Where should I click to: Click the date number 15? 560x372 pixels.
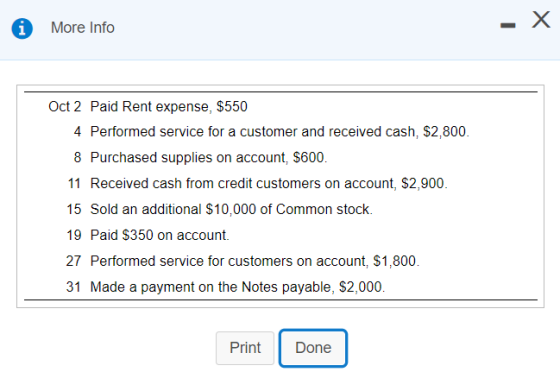click(74, 209)
